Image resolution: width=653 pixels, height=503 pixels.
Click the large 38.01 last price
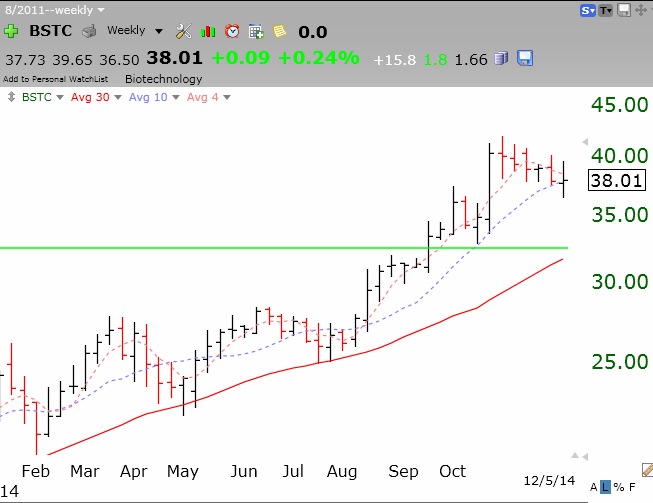pyautogui.click(x=174, y=58)
